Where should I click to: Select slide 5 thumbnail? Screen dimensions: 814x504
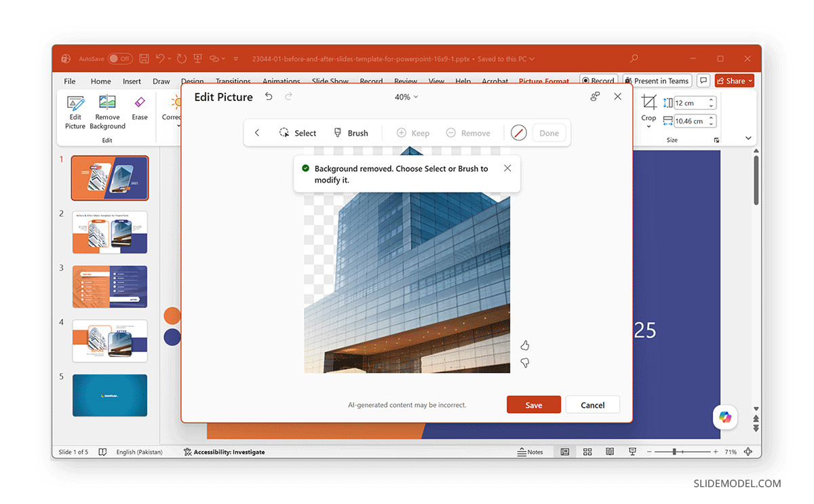pyautogui.click(x=110, y=395)
